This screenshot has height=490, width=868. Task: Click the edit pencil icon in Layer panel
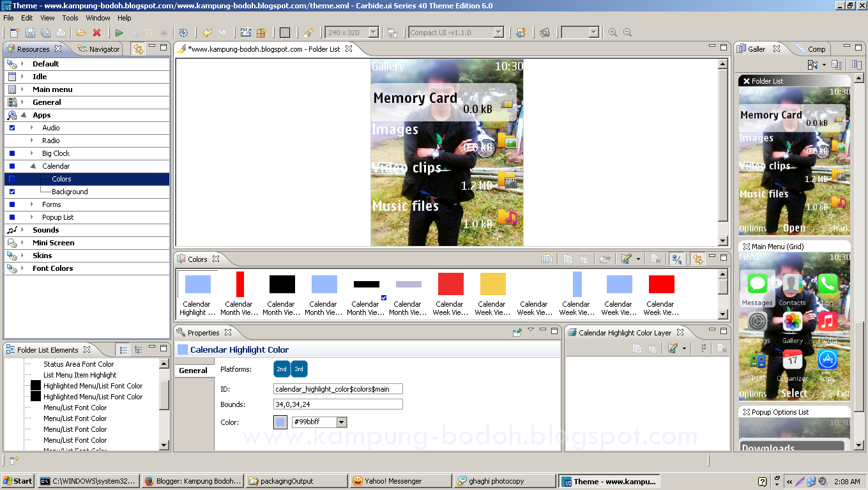point(672,348)
